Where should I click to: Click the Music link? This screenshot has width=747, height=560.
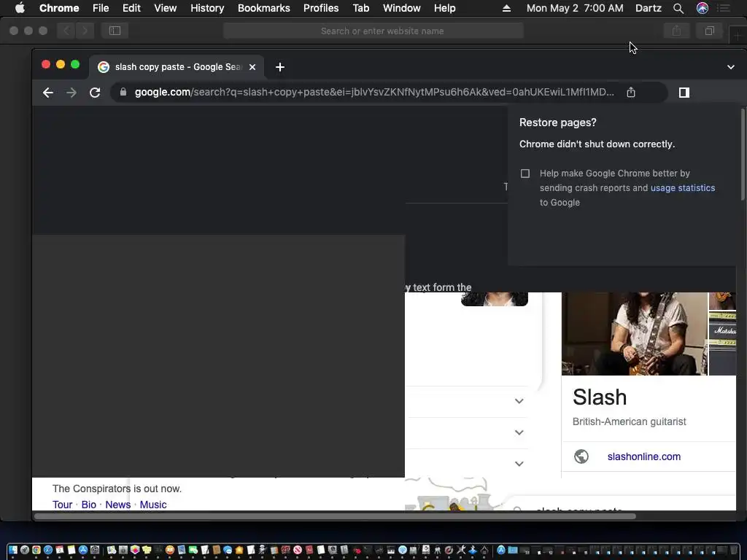153,505
